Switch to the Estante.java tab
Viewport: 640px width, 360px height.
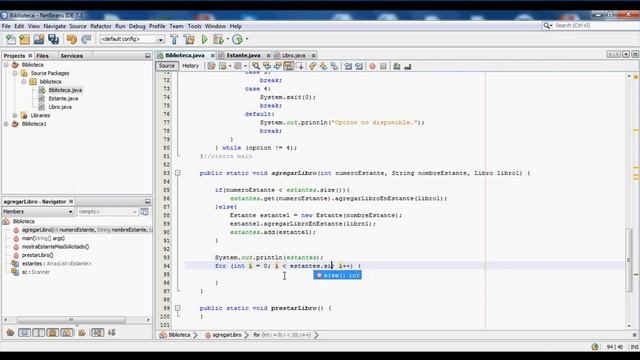click(x=243, y=55)
